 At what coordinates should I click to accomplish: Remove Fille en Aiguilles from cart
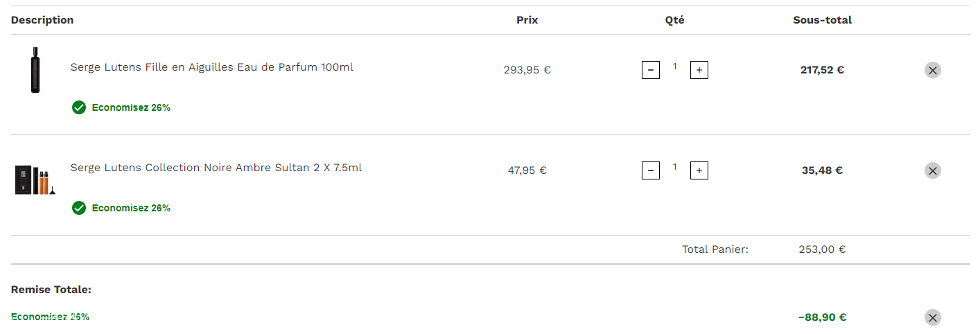coord(932,70)
